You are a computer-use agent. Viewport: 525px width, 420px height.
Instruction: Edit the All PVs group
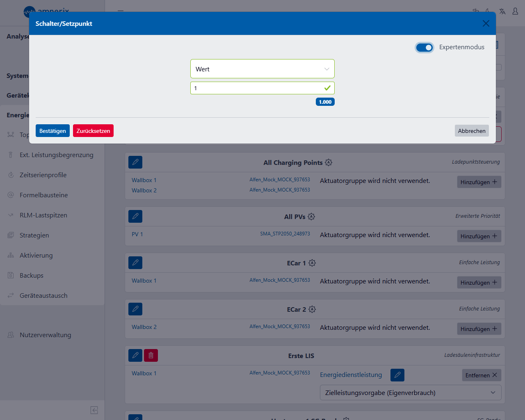click(x=135, y=217)
